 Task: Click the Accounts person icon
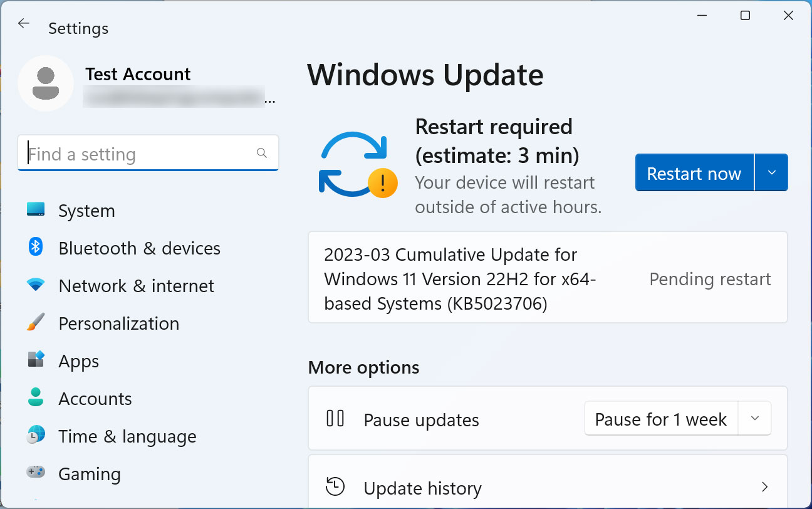pyautogui.click(x=36, y=397)
